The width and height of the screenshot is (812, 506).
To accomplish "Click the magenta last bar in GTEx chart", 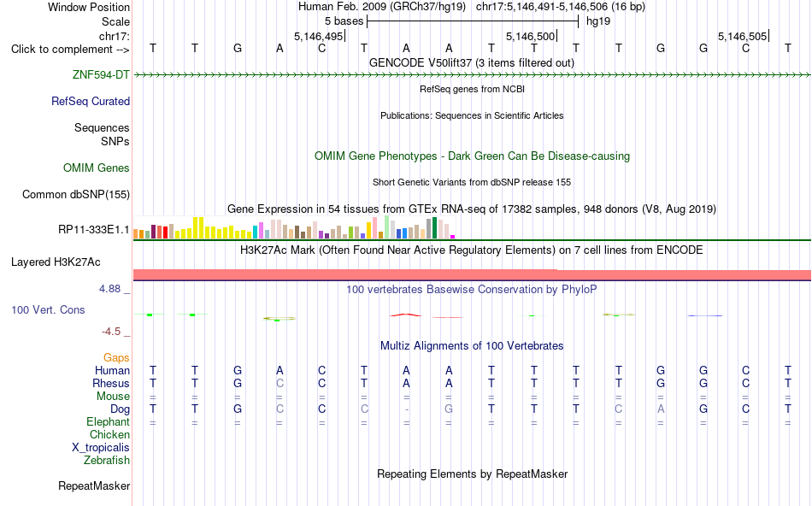I will pos(453,237).
